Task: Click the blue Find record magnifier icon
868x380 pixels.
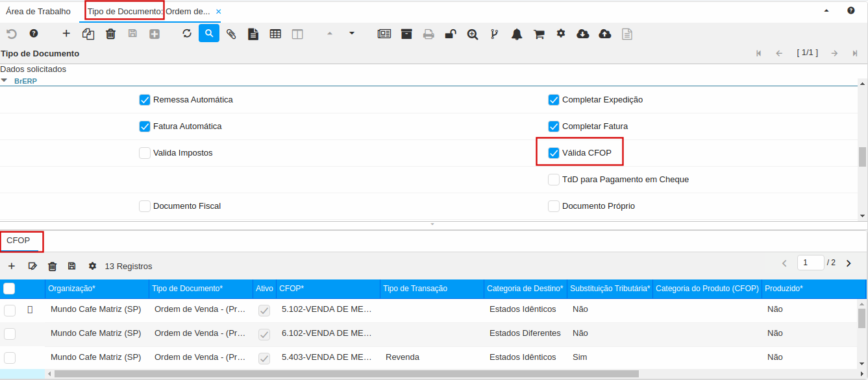Action: pos(209,34)
